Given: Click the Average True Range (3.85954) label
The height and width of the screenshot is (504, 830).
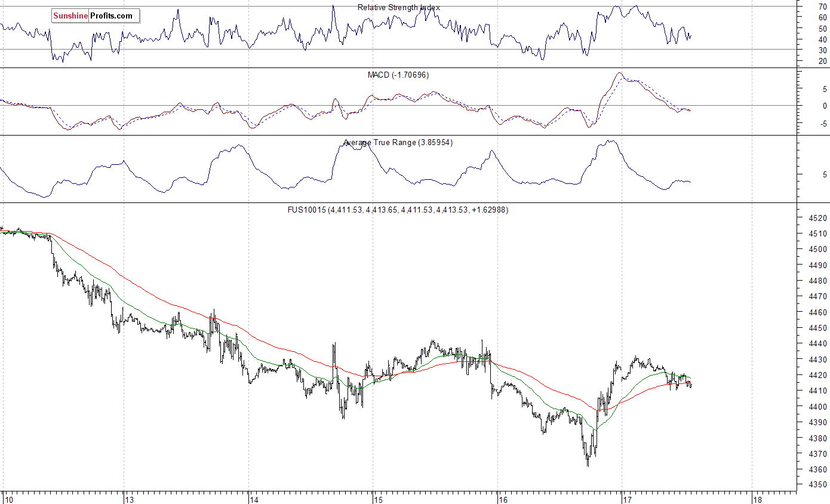Looking at the screenshot, I should coord(398,143).
